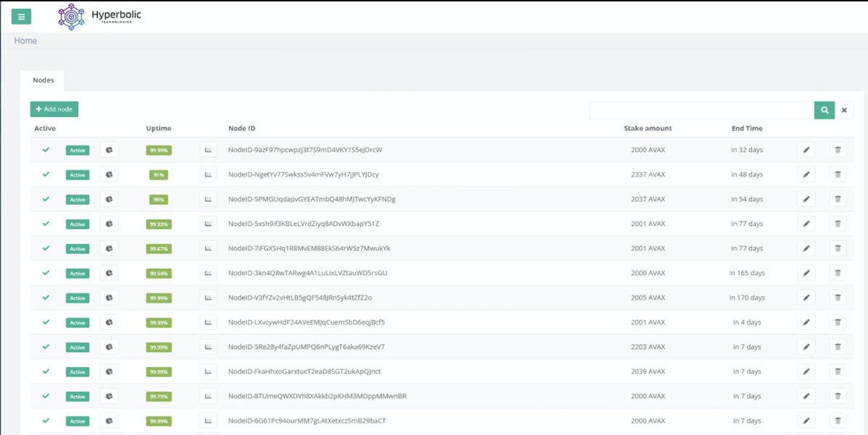Open the hamburger menu top left

tap(21, 16)
